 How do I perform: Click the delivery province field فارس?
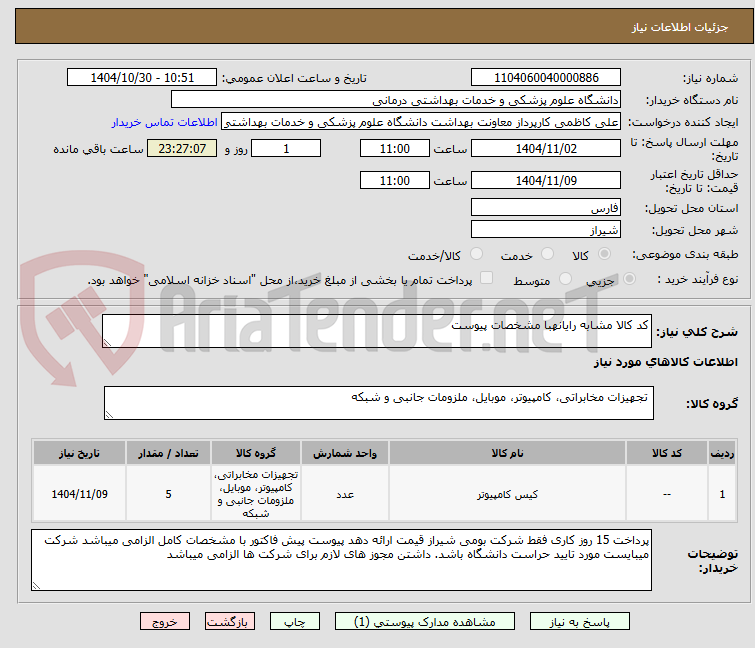546,207
